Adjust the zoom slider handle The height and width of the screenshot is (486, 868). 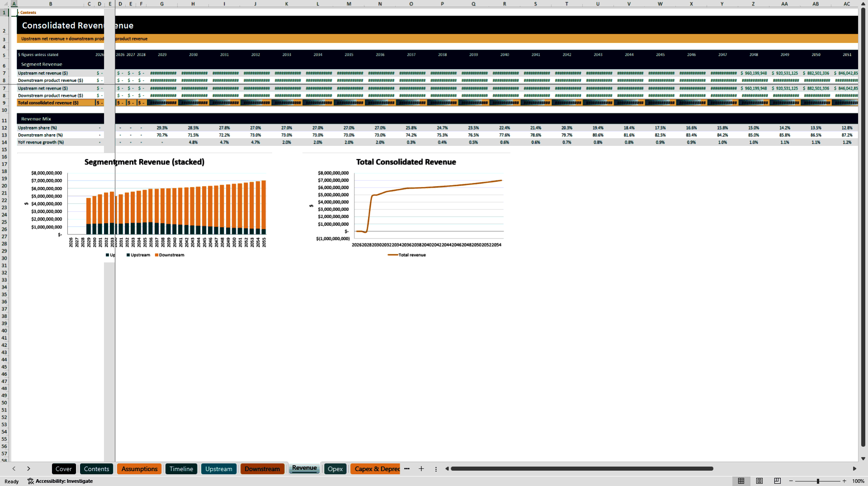818,481
